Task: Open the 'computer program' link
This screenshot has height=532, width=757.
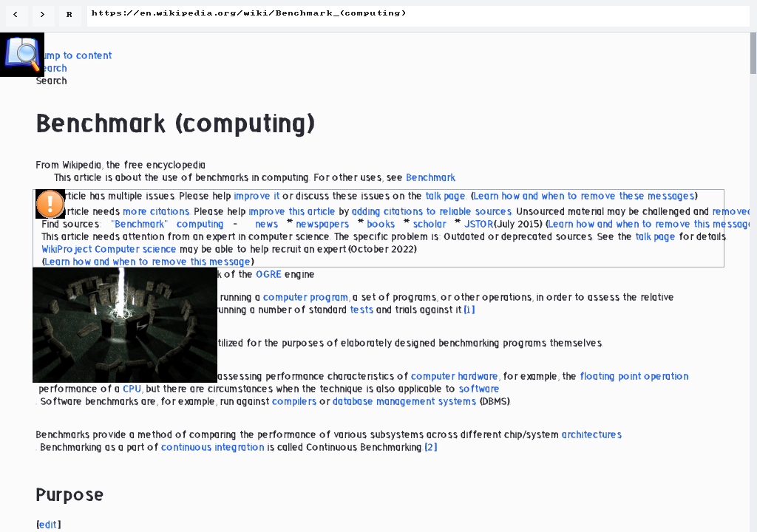Action: point(305,297)
